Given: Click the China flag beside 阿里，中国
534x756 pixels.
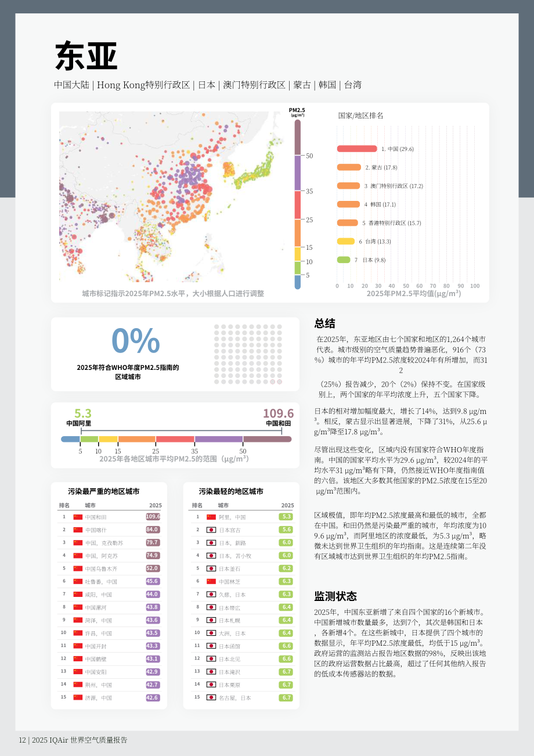Looking at the screenshot, I should (211, 517).
